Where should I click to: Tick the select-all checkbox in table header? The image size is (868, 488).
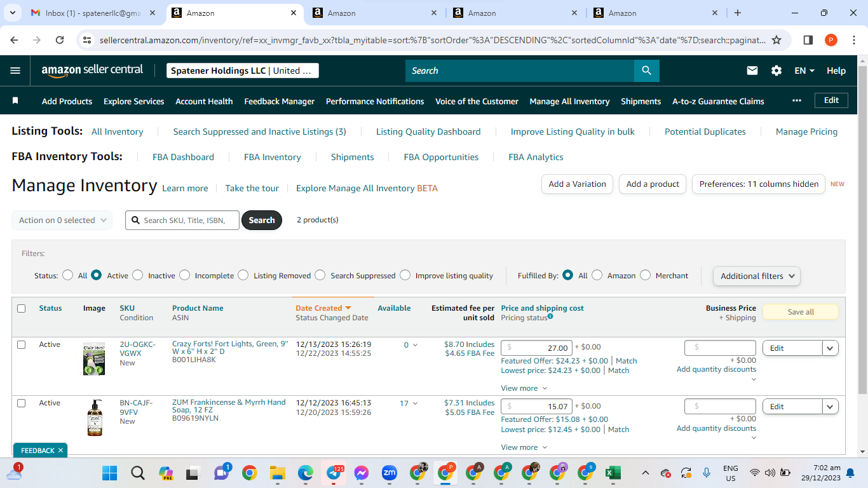click(22, 308)
